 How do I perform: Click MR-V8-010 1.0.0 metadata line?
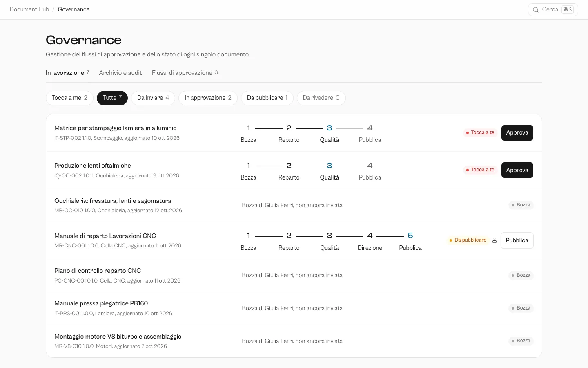click(x=111, y=346)
